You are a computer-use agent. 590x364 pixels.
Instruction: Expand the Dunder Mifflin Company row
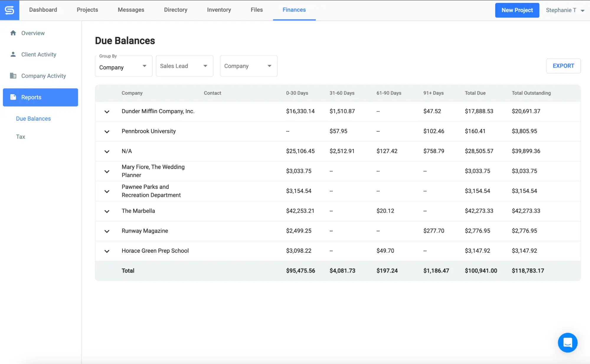point(107,112)
